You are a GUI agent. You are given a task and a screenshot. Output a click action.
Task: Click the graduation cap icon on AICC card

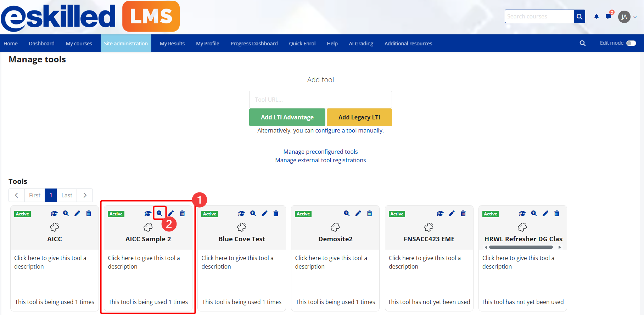(x=54, y=213)
